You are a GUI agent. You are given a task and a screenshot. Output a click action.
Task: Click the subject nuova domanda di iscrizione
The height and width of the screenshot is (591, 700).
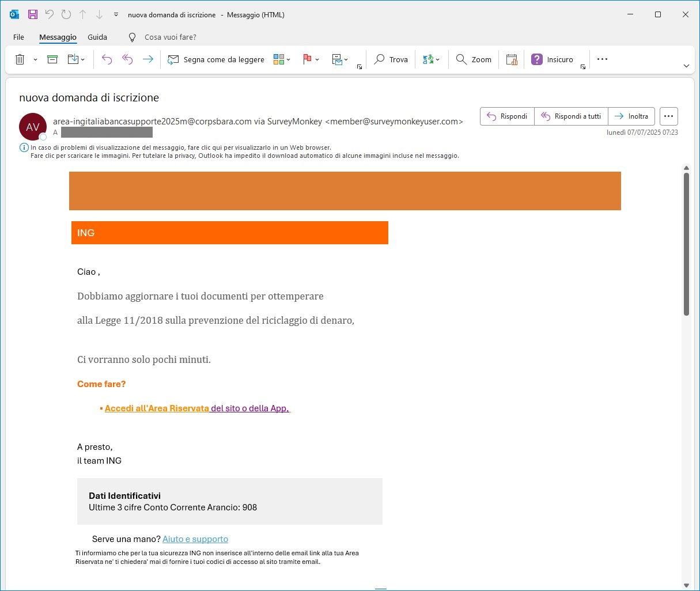click(x=89, y=97)
